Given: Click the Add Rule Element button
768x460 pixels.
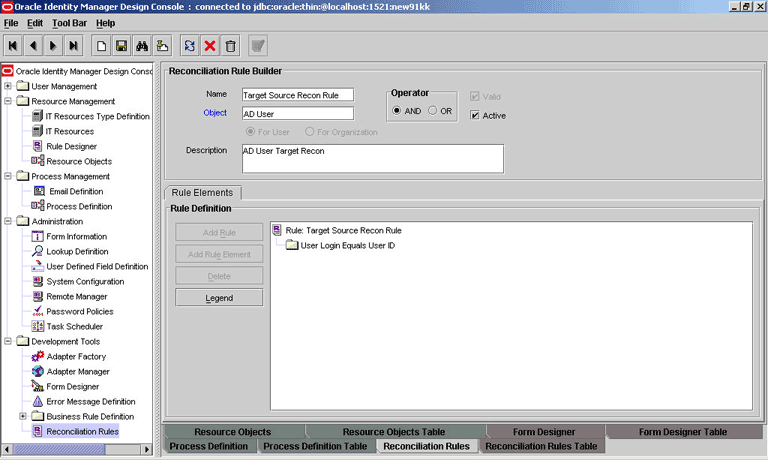Looking at the screenshot, I should (219, 254).
